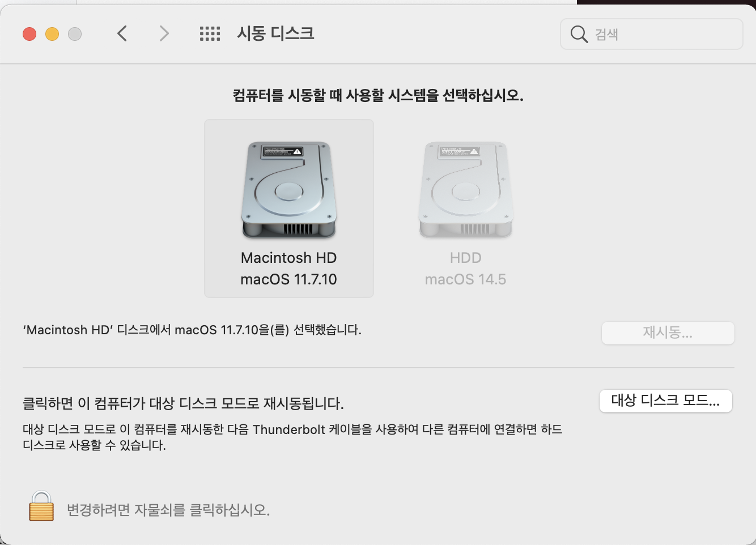Click the yellow minimize window button
This screenshot has width=756, height=545.
click(x=52, y=34)
